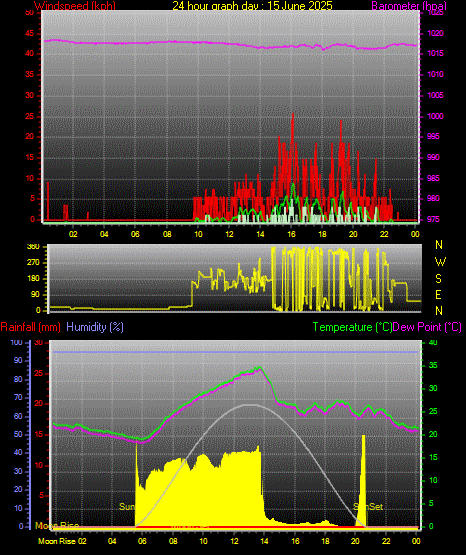Click the SunSet marker text
Viewport: 466px width, 555px height.
click(368, 507)
